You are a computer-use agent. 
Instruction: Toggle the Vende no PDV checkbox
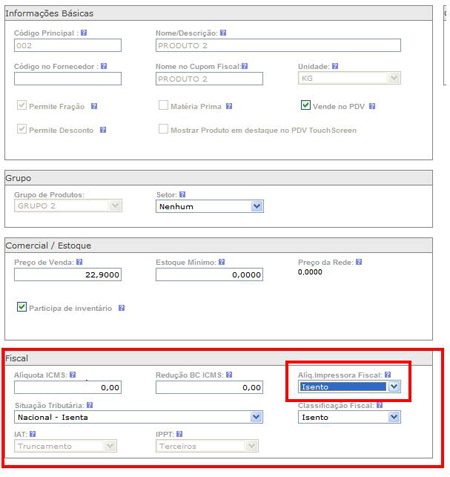(x=306, y=105)
